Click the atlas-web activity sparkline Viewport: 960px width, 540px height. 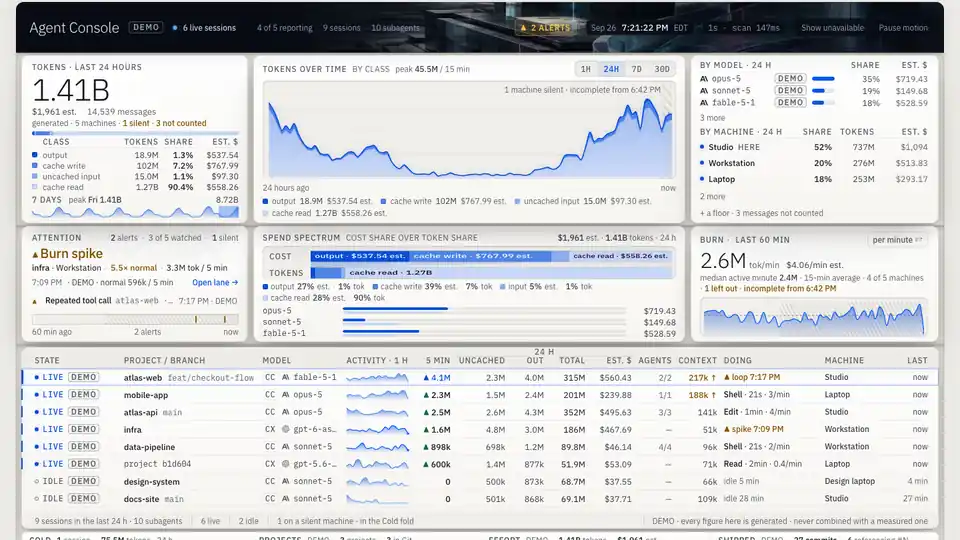pyautogui.click(x=377, y=378)
